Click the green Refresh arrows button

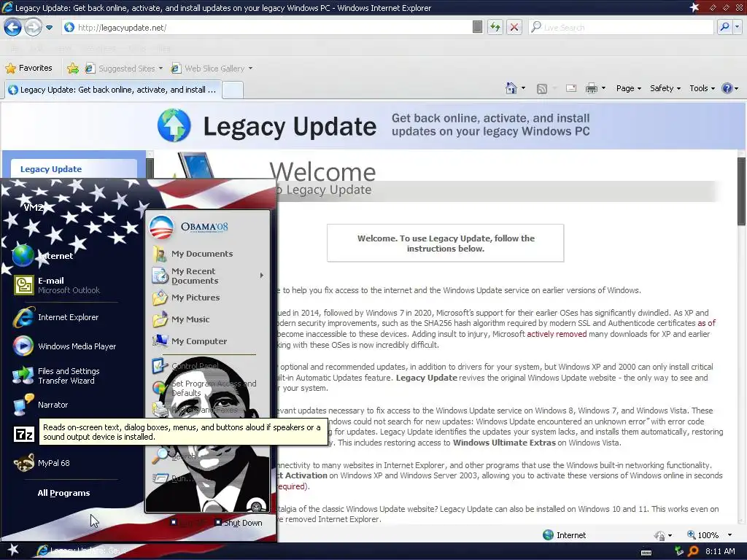pyautogui.click(x=495, y=27)
